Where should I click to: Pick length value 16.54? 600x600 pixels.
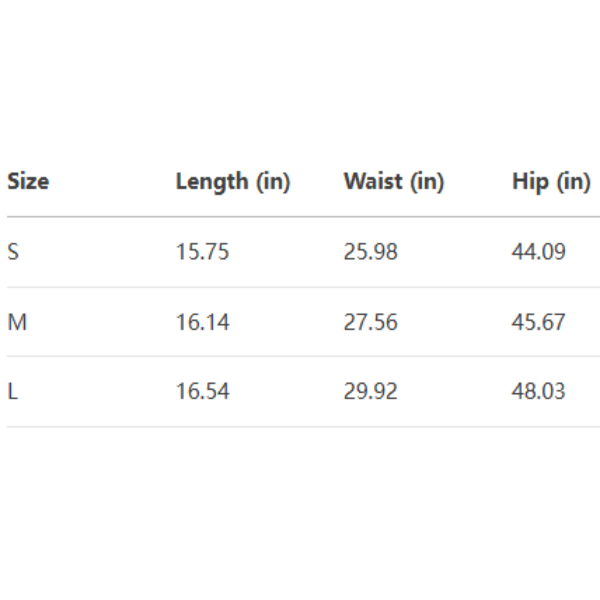click(202, 392)
